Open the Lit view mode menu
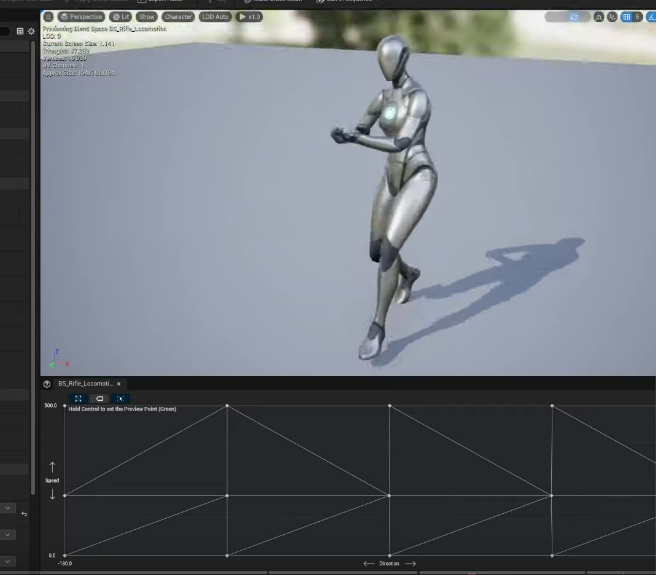Viewport: 656px width, 575px height. pos(121,17)
